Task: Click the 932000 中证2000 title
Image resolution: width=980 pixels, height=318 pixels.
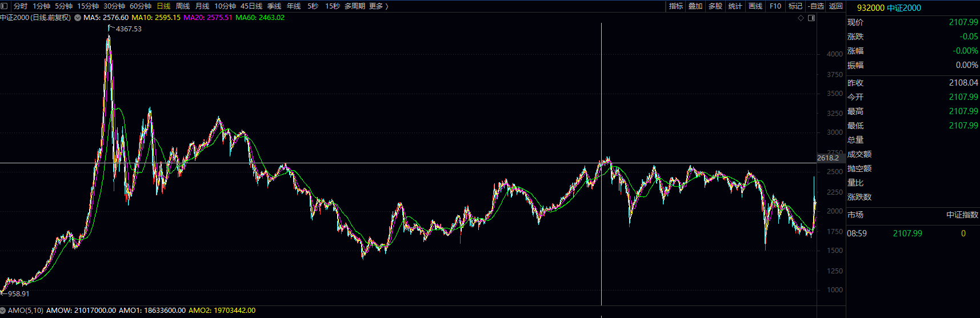Action: coord(889,8)
